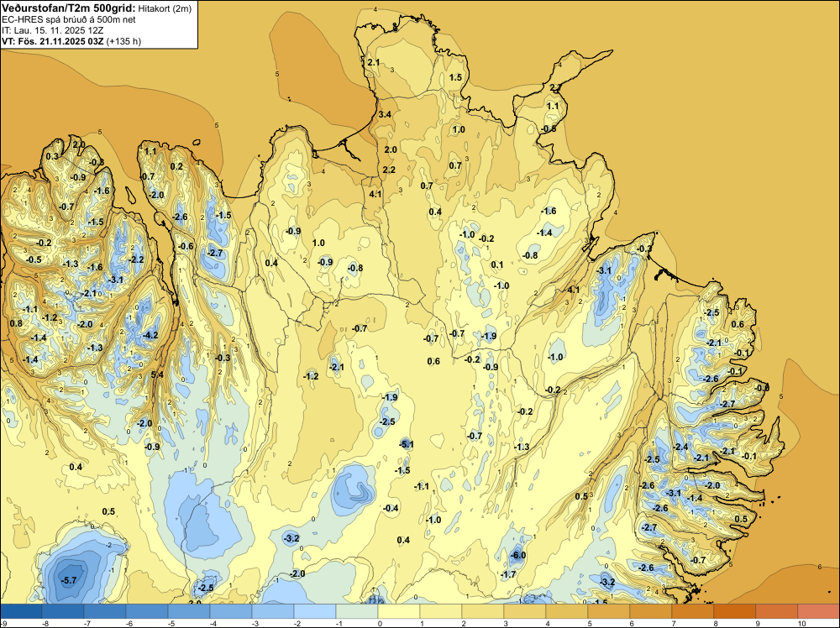Select the legend swatch between -5 and -4
This screenshot has height=628, width=840.
(x=189, y=611)
